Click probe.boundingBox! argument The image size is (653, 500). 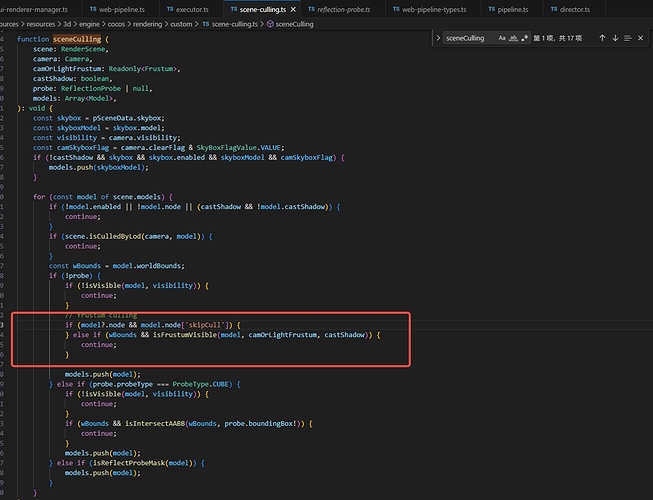(x=262, y=424)
